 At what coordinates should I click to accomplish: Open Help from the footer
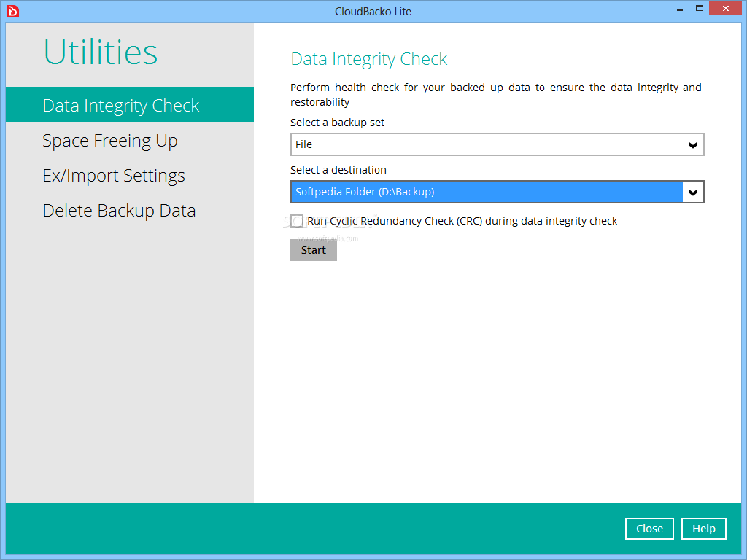point(704,529)
